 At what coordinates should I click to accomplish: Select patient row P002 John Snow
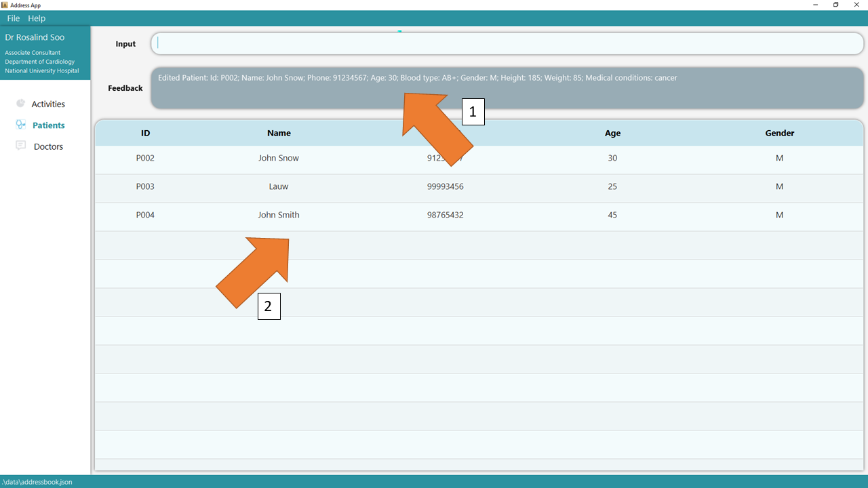pyautogui.click(x=278, y=158)
